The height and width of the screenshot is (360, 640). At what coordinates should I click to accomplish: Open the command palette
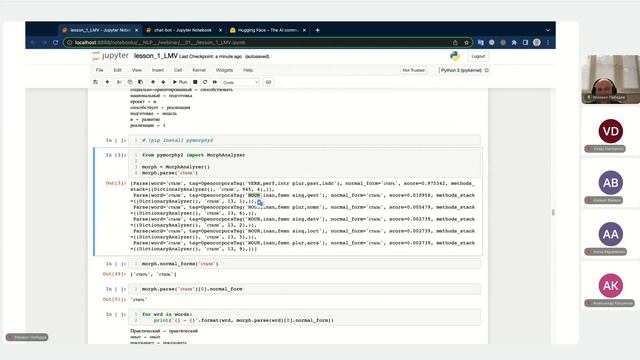[268, 82]
